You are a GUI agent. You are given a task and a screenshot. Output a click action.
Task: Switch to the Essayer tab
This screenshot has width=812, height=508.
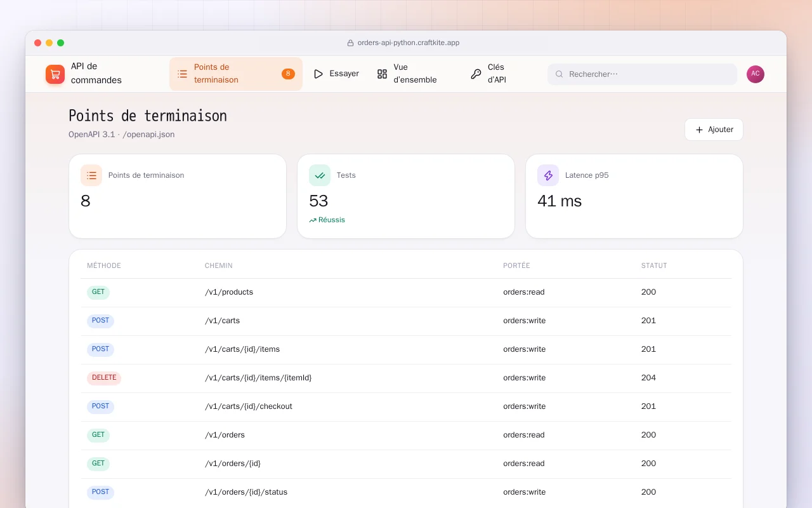[336, 74]
